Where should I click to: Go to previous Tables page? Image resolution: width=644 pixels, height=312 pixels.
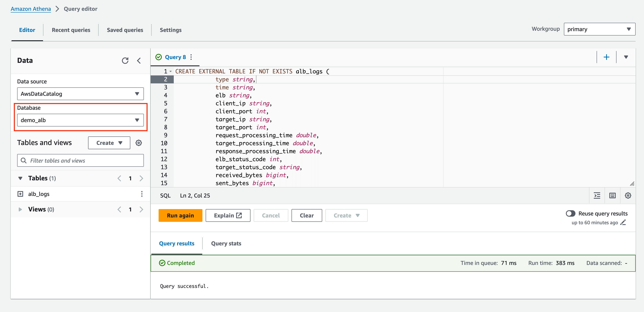tap(119, 178)
